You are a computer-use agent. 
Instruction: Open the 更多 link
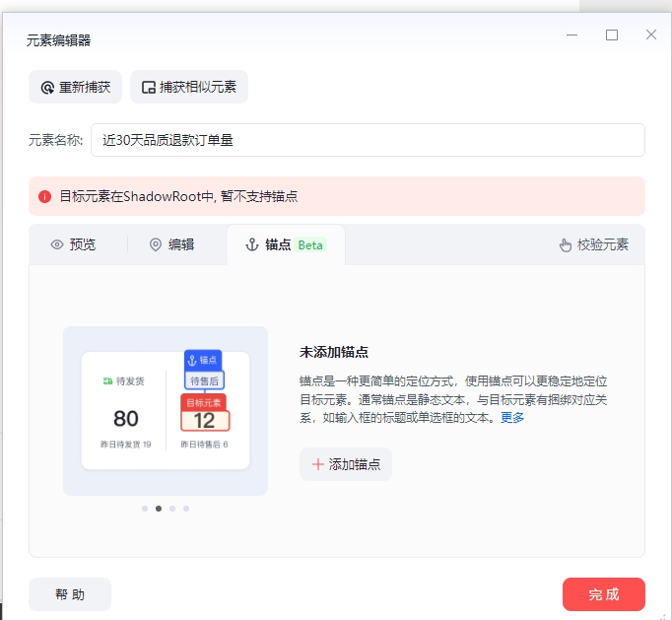pos(512,417)
